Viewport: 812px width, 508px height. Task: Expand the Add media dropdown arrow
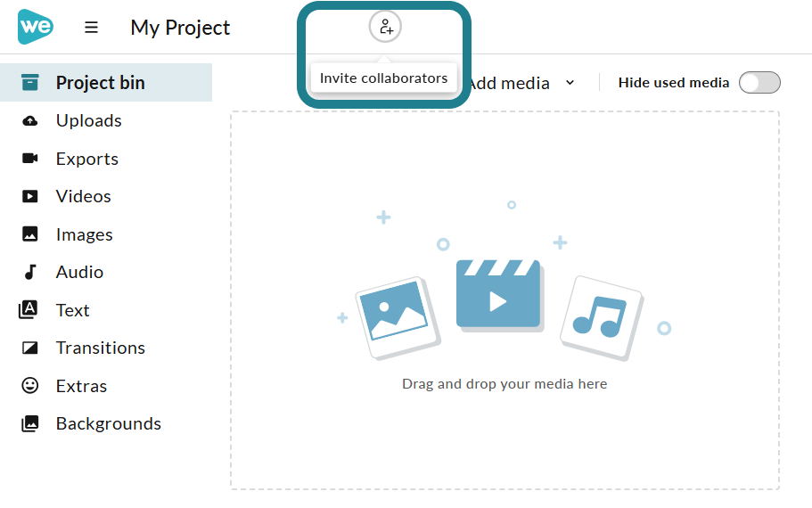[x=570, y=83]
